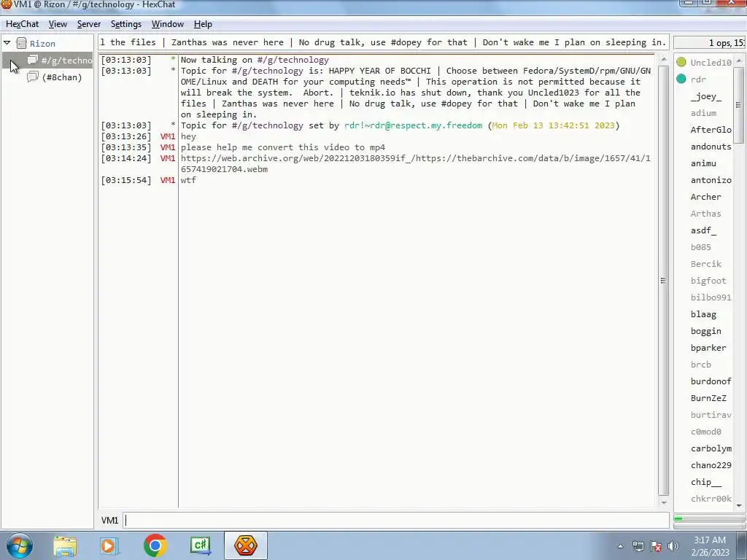Open File Explorer from taskbar
This screenshot has height=560, width=747.
64,545
